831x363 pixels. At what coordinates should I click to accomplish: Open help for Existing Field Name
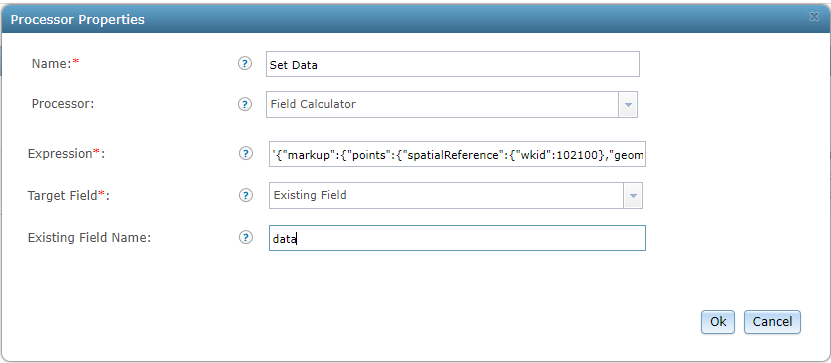pyautogui.click(x=245, y=238)
